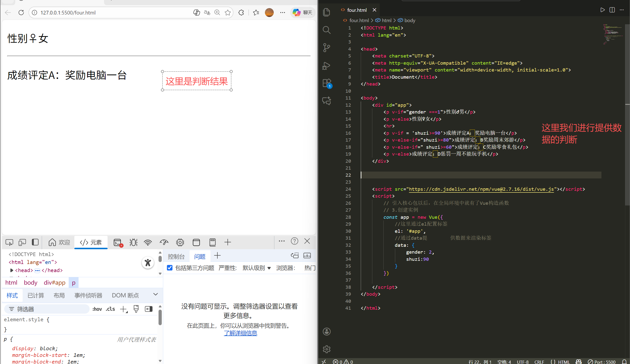
Task: Toggle the .cls class editor
Action: [x=110, y=309]
